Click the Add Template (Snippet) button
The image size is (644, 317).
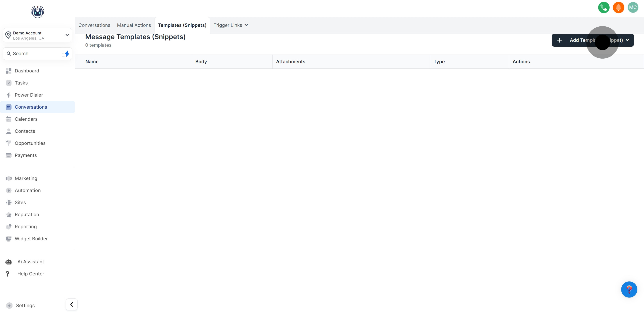(583, 40)
